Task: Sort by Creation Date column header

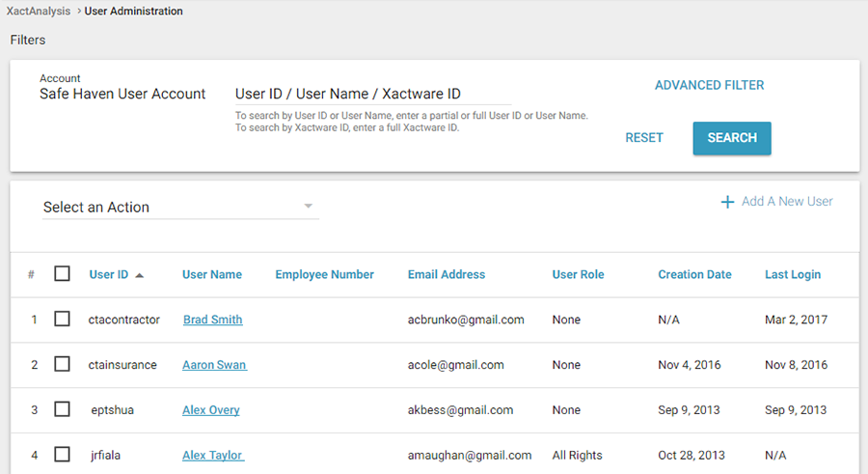Action: tap(694, 274)
